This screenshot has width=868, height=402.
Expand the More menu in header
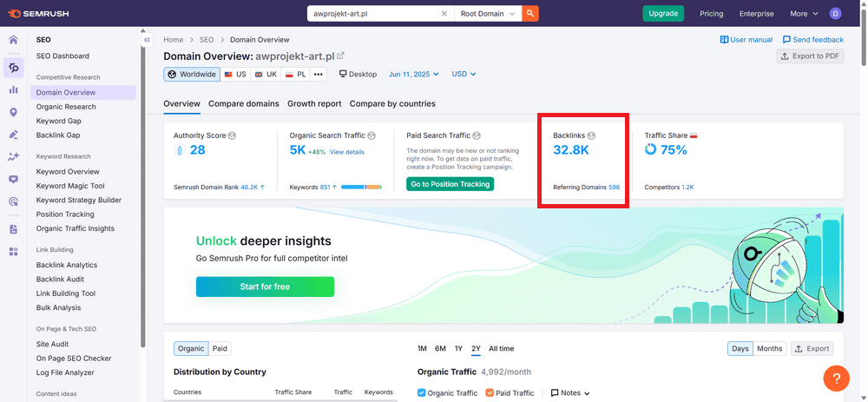pos(804,14)
